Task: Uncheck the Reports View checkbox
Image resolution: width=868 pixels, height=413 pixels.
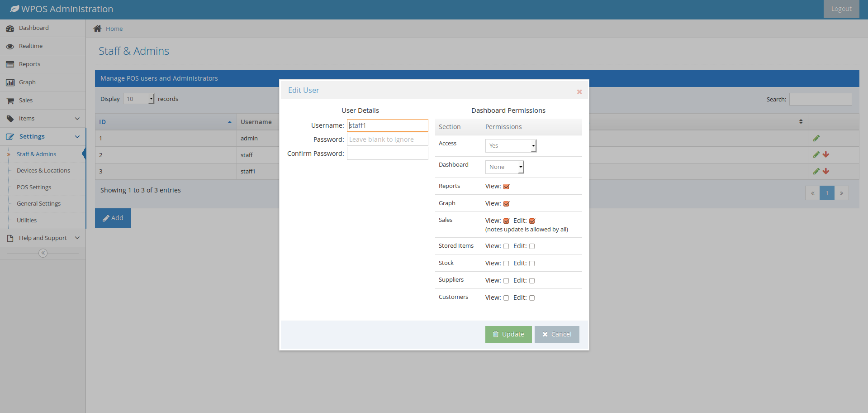Action: [x=506, y=187]
